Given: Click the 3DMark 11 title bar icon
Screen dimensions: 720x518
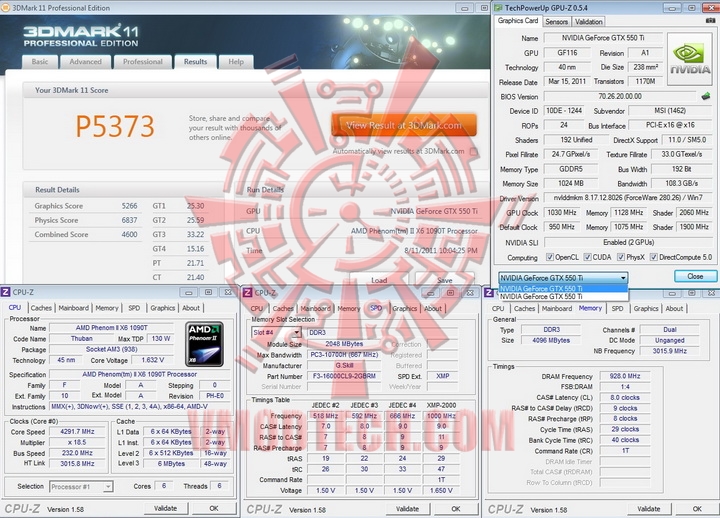Looking at the screenshot, I should click(x=6, y=8).
